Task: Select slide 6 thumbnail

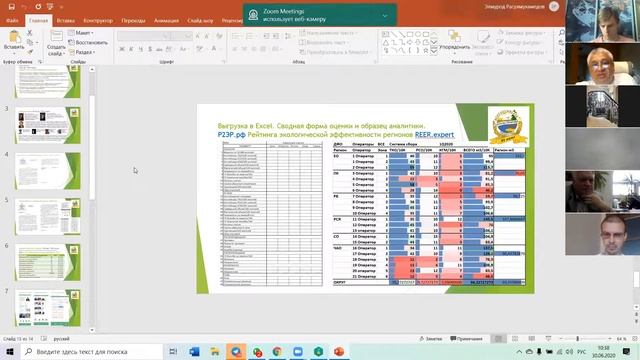Action: pos(48,262)
